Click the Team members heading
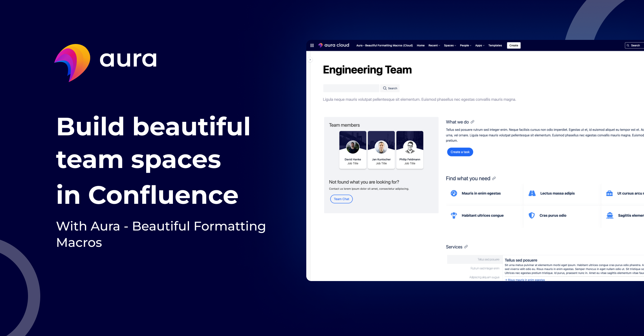The width and height of the screenshot is (644, 336). [344, 125]
